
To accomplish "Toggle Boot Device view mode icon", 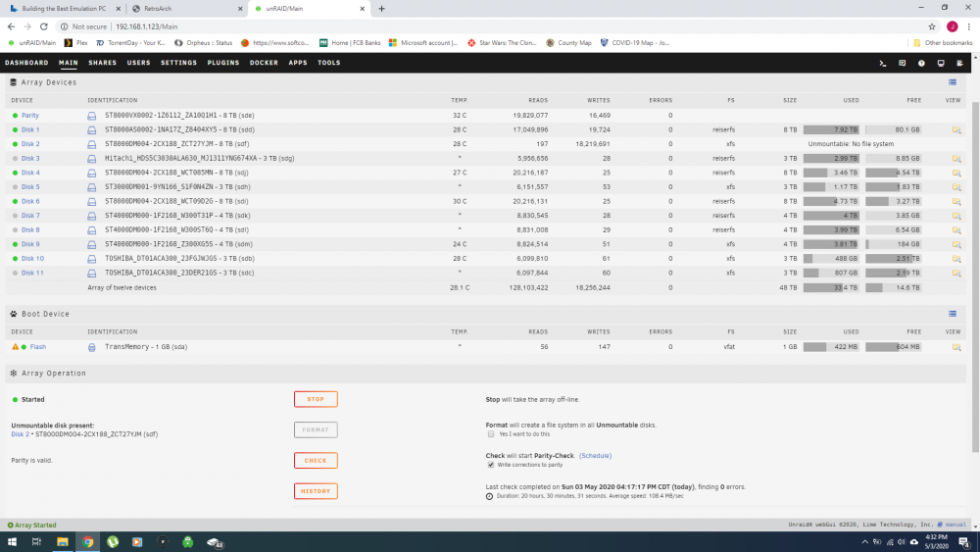I will click(x=953, y=314).
